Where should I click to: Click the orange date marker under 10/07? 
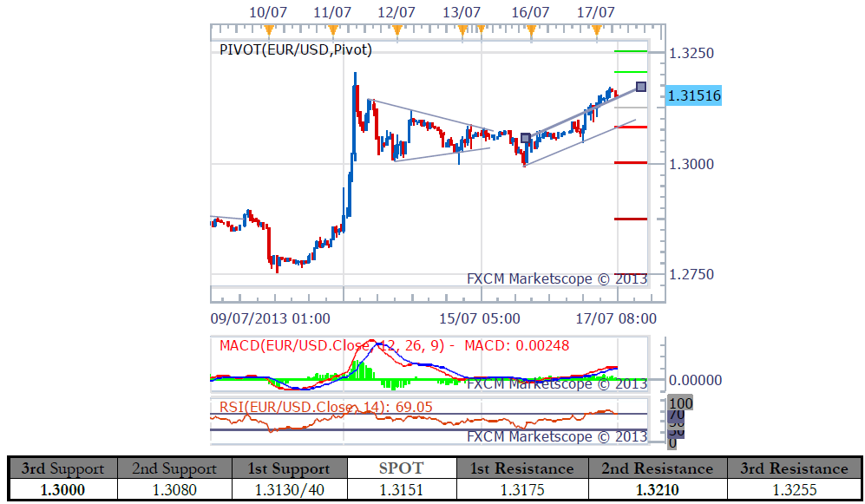click(x=268, y=31)
